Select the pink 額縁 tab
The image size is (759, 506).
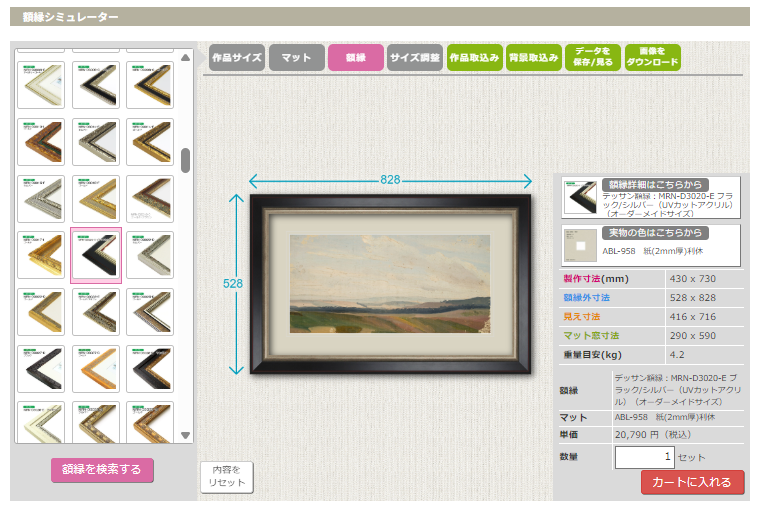point(356,58)
